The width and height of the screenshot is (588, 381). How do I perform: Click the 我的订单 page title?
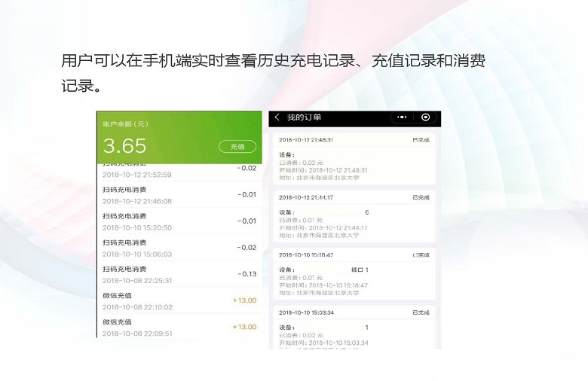(x=304, y=117)
